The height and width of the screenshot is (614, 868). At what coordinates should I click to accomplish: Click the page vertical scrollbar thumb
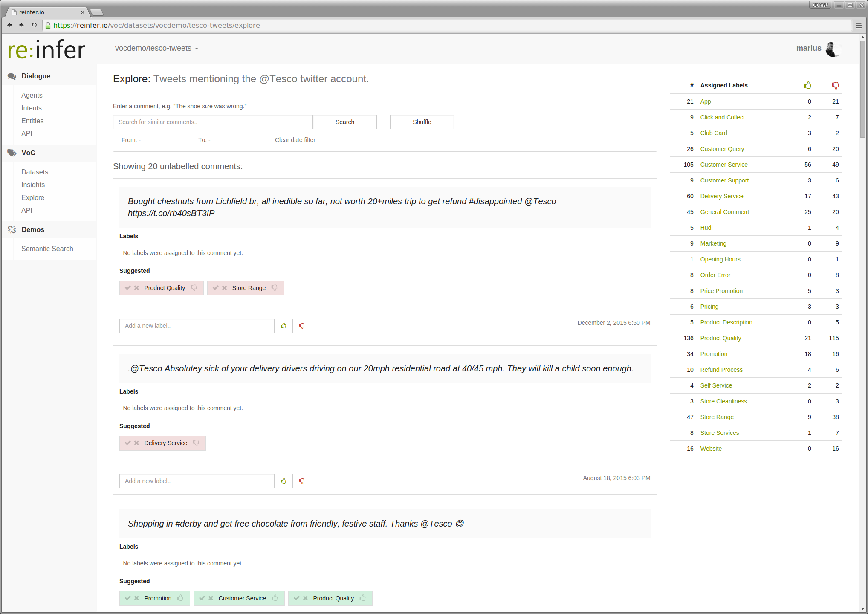click(x=862, y=90)
